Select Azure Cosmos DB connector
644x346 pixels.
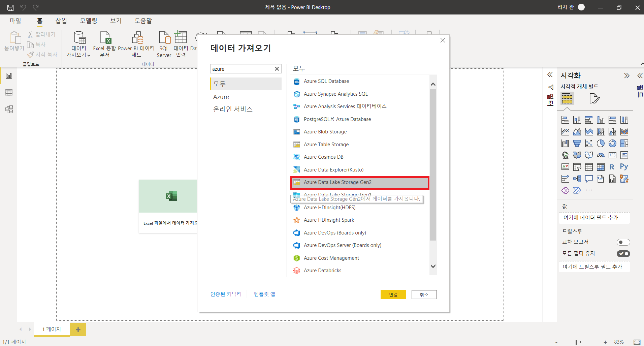point(360,157)
